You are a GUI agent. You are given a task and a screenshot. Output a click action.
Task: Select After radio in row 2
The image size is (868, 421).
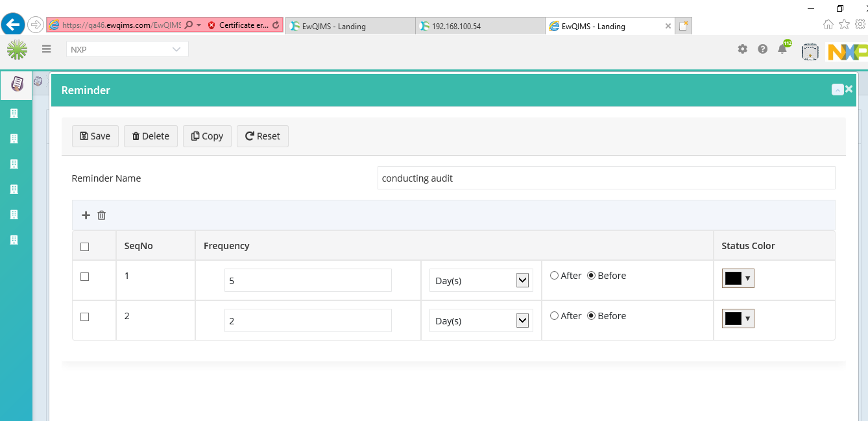click(554, 316)
